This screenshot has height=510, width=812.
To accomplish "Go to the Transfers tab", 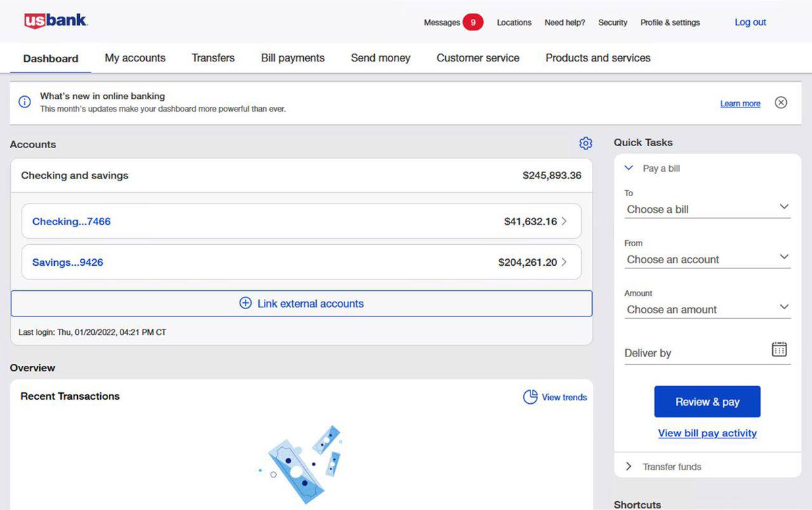I will click(213, 58).
